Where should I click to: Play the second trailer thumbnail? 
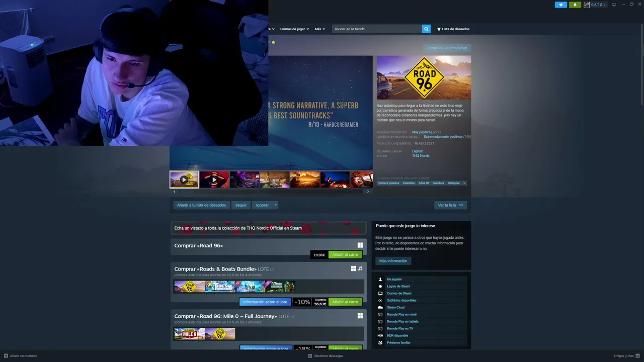click(x=214, y=179)
